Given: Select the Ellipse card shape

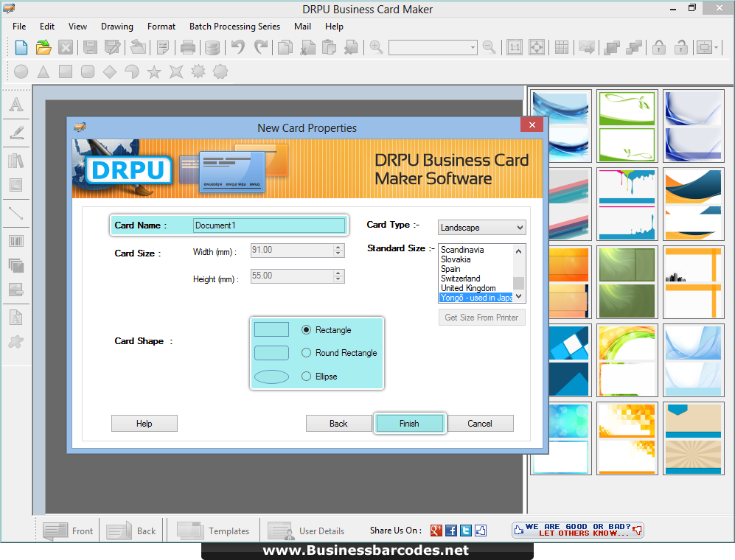Looking at the screenshot, I should 306,377.
